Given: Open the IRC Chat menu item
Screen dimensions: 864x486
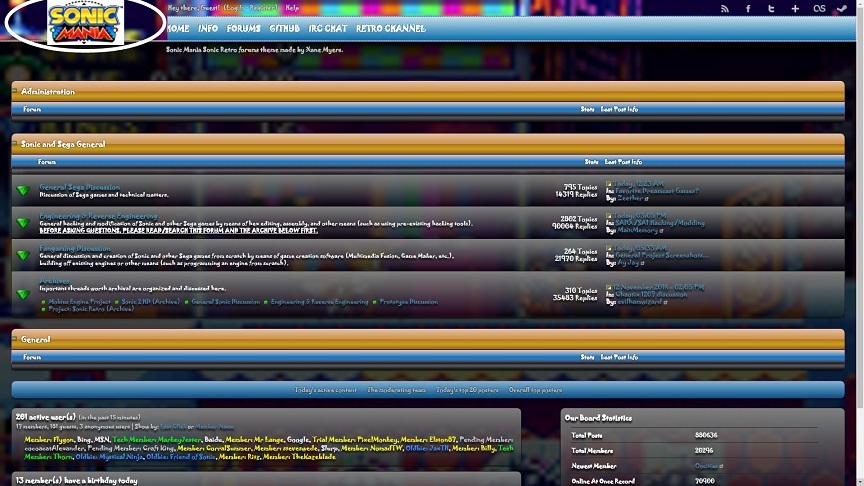Looking at the screenshot, I should click(x=328, y=29).
